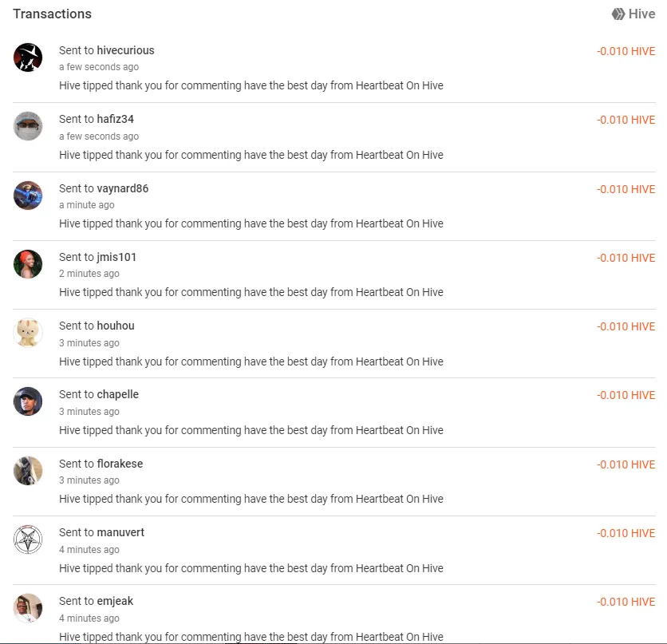
Task: Go to vaynard86 username link
Action: pyautogui.click(x=122, y=188)
